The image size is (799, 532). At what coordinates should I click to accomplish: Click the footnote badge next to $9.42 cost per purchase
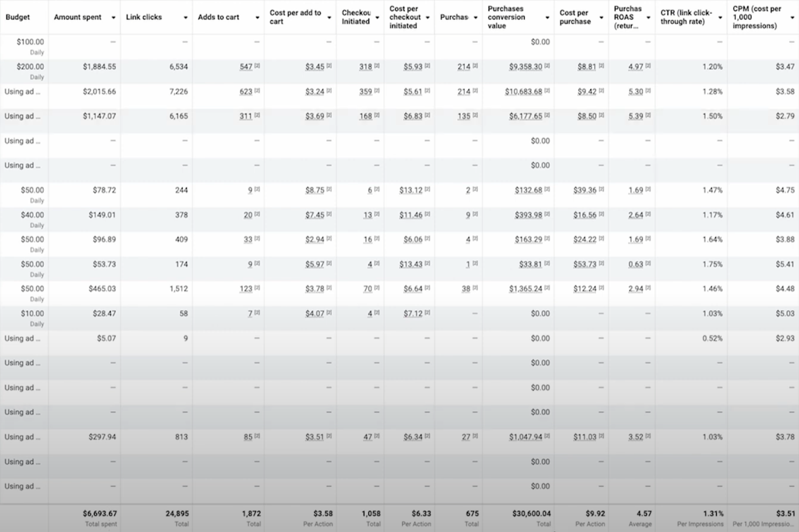(601, 91)
